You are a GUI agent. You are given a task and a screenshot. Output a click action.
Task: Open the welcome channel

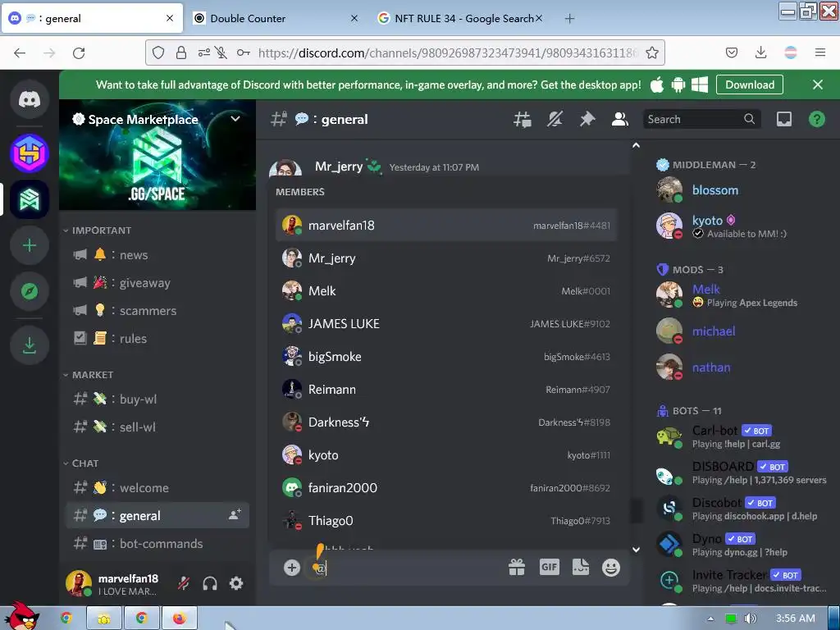pos(157,488)
